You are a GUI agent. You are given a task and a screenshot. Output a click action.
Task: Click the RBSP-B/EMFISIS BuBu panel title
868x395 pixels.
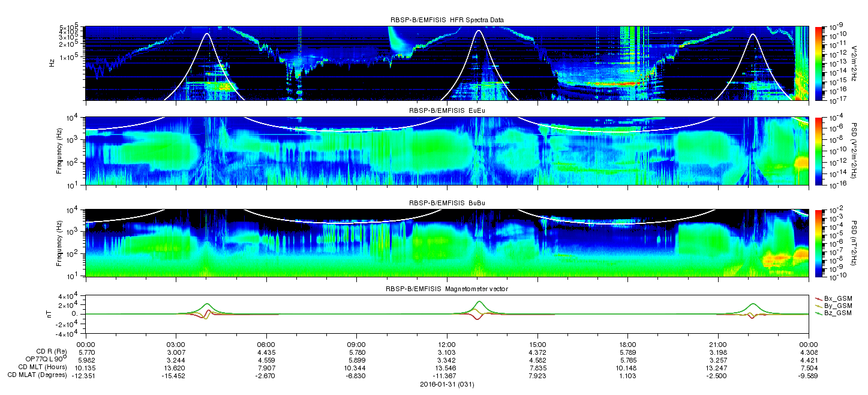pos(447,204)
